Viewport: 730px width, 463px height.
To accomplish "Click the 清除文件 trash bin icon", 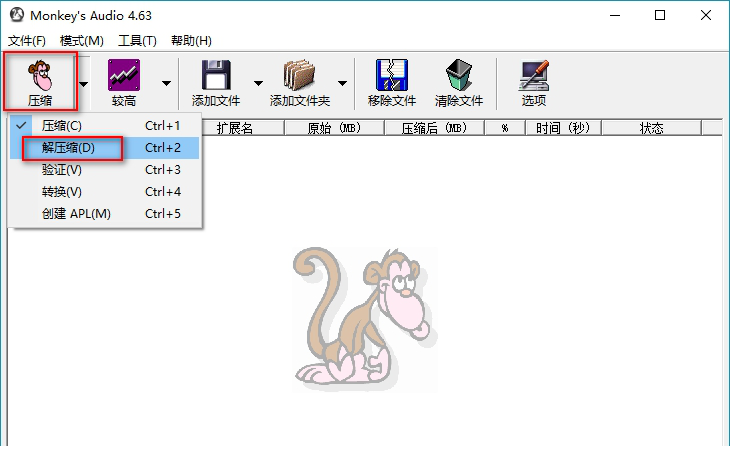I will [459, 76].
